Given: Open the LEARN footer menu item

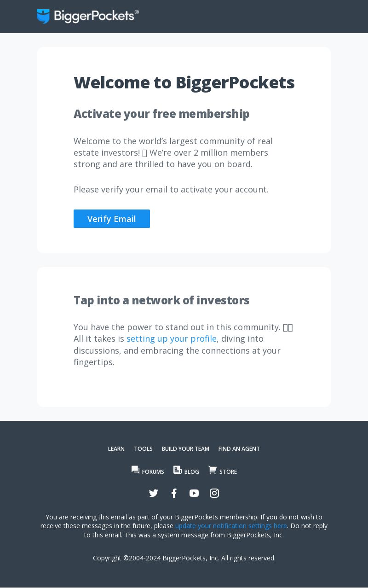Looking at the screenshot, I should (x=116, y=449).
